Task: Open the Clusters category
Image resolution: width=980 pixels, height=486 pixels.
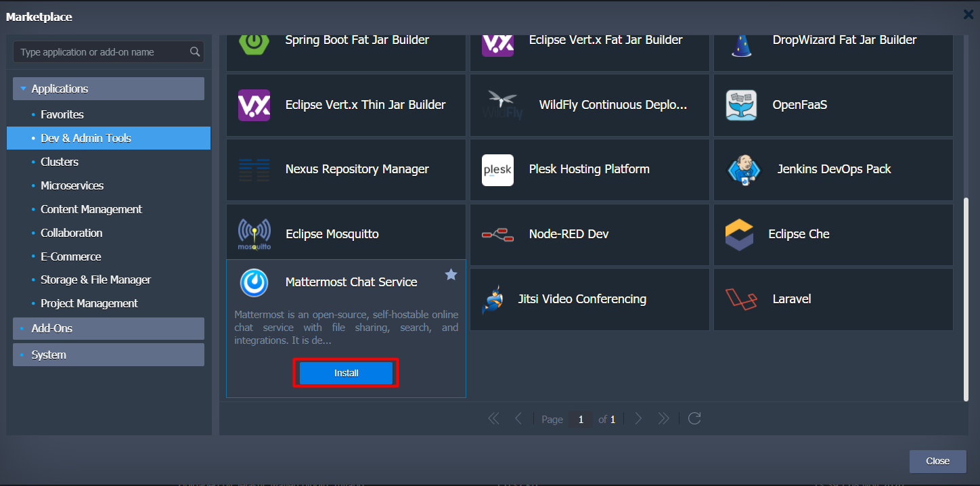Action: [x=60, y=162]
